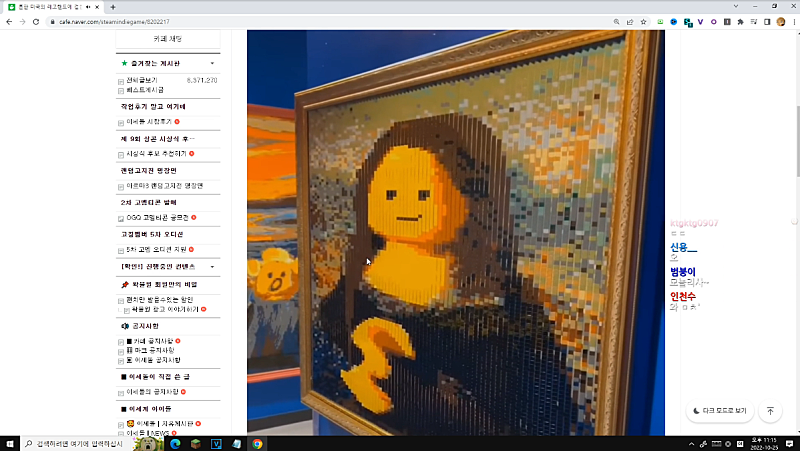Click chat username 범봉이

tap(683, 271)
